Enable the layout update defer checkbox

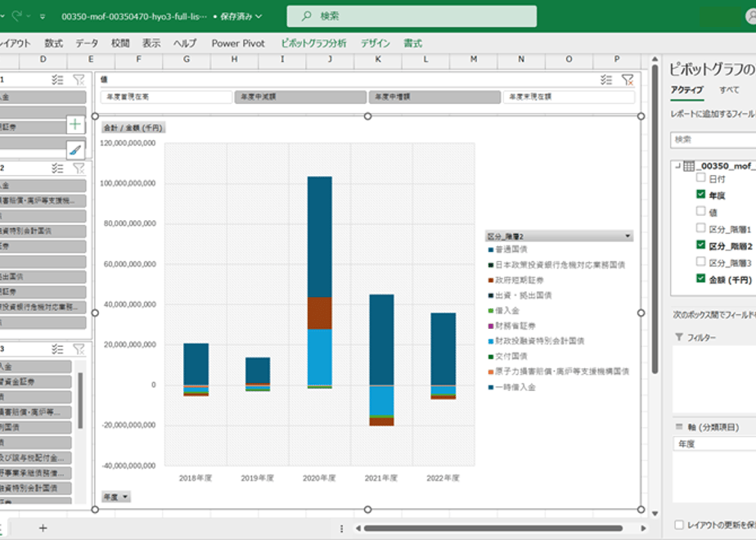[x=679, y=524]
